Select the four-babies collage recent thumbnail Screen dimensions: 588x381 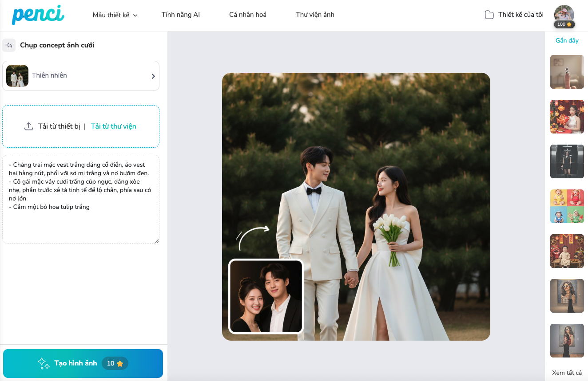(567, 206)
